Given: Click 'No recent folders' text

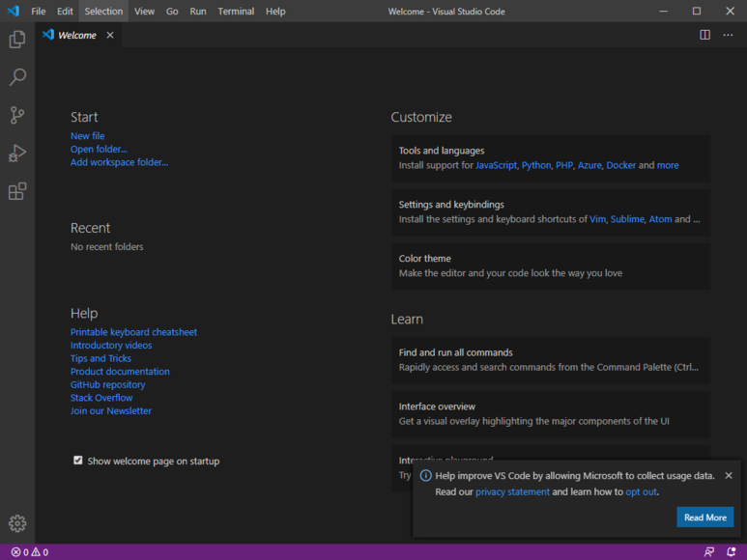Looking at the screenshot, I should coord(106,247).
